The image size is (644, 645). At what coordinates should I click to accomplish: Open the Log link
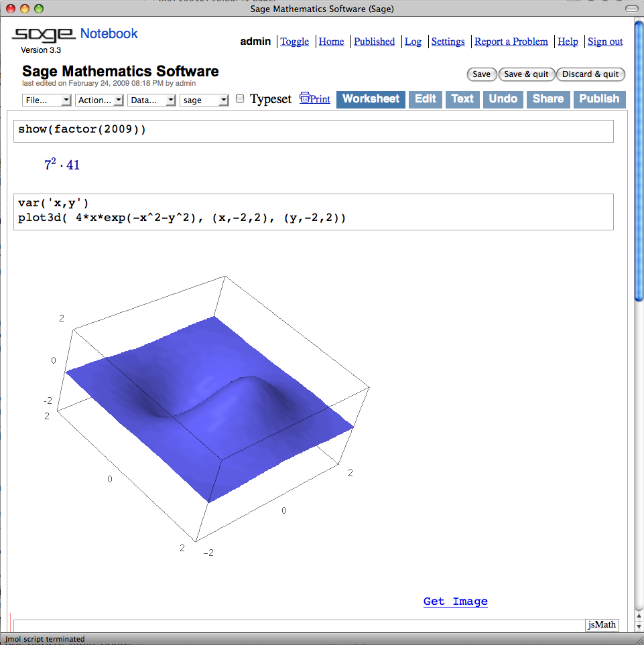[x=413, y=42]
